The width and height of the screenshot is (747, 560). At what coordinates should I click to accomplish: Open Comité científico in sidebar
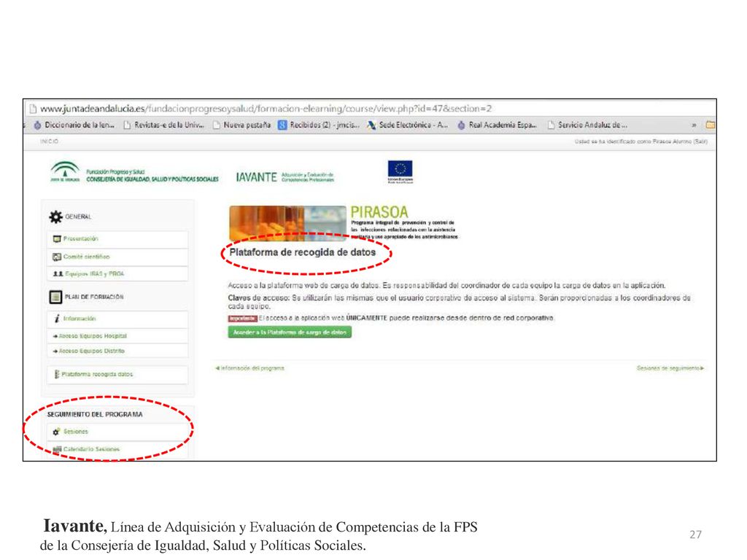click(x=117, y=257)
